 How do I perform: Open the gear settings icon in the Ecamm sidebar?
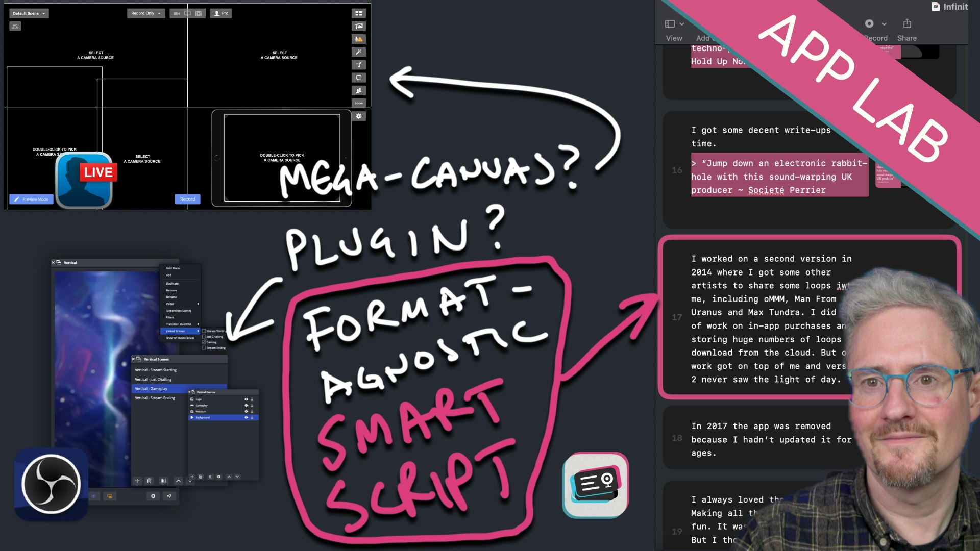[x=358, y=116]
